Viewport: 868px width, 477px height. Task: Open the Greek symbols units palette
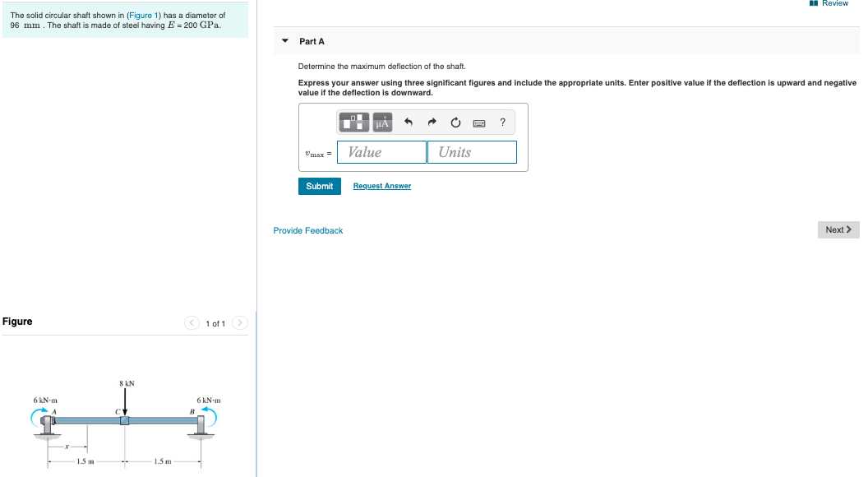click(x=382, y=123)
